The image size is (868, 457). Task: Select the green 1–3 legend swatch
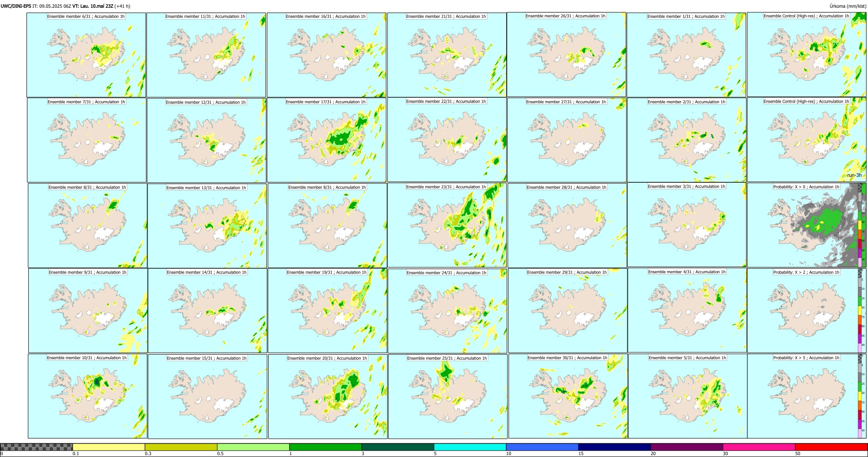tap(325, 447)
